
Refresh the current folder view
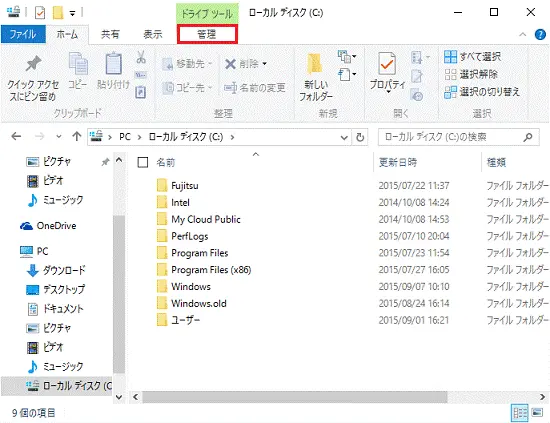coord(360,137)
